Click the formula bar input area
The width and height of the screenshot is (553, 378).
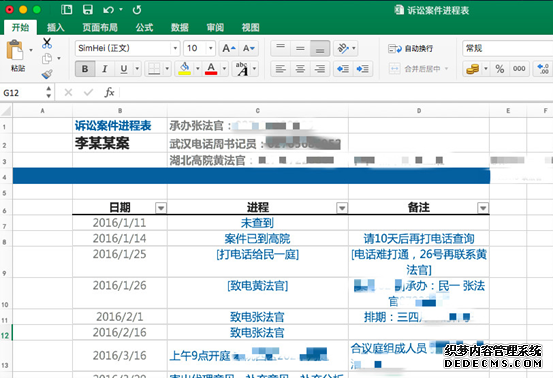point(336,93)
